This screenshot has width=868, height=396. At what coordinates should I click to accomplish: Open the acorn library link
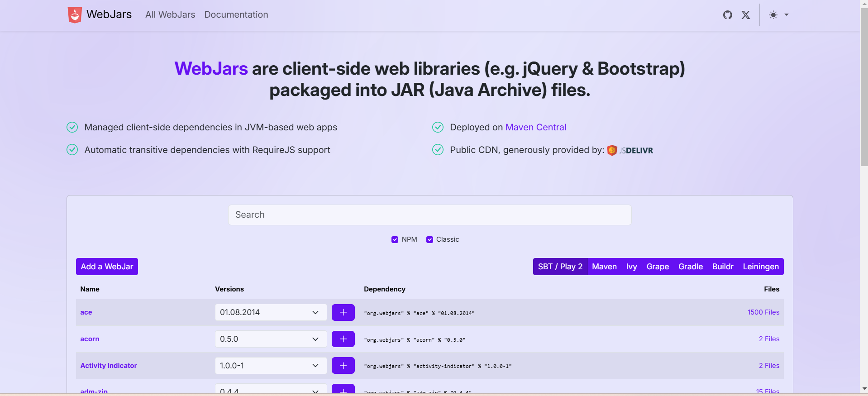(90, 339)
